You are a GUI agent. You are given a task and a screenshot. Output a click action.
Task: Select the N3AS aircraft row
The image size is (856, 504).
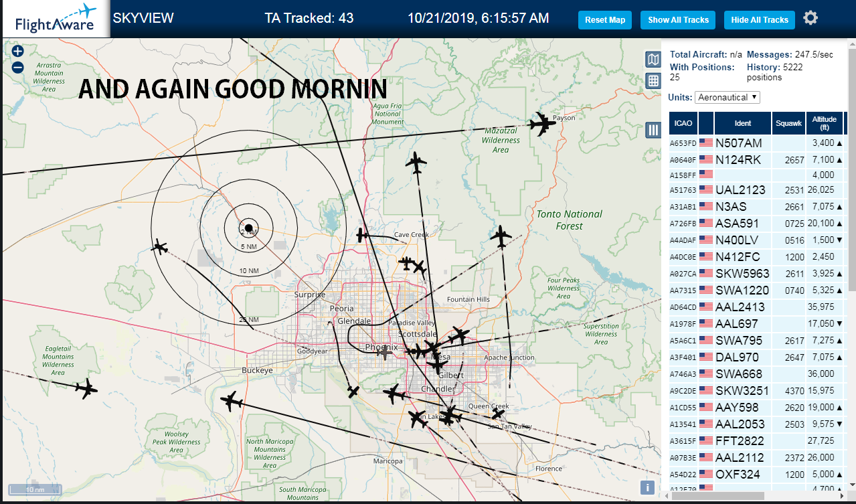click(757, 206)
